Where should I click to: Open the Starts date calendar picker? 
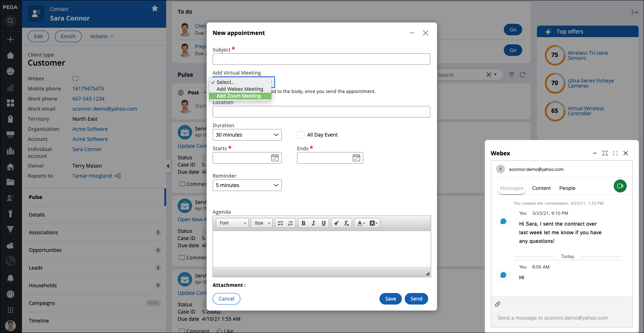[275, 158]
